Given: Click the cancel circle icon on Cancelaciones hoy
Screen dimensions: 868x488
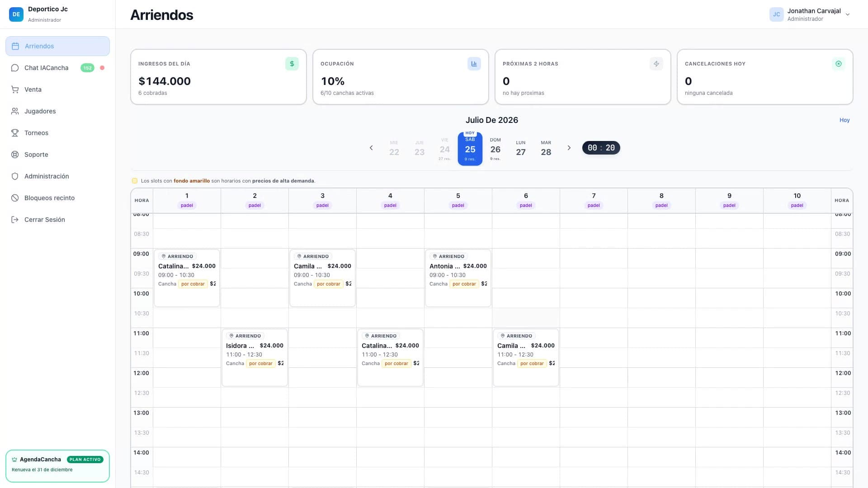Looking at the screenshot, I should (x=839, y=64).
